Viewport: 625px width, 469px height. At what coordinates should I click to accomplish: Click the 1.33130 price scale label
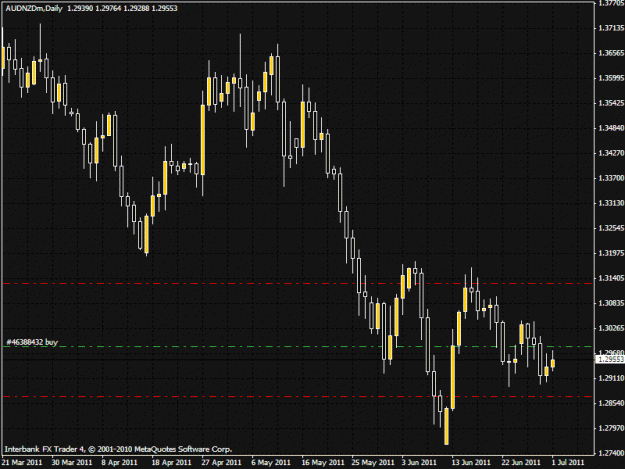(x=611, y=203)
